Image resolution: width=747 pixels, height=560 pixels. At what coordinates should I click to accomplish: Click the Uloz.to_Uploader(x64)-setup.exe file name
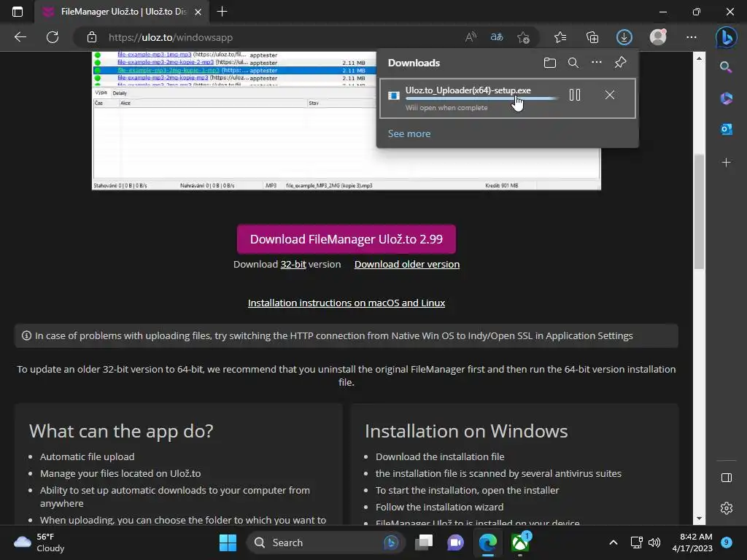point(468,90)
